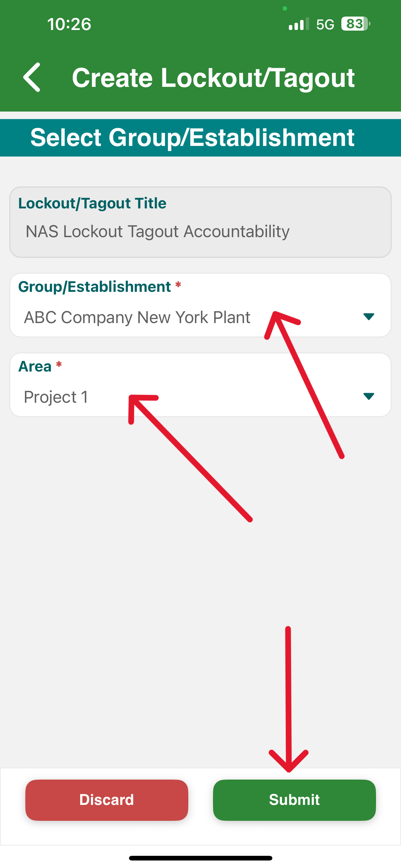This screenshot has height=868, width=401.
Task: Tap the Group/Establishment field label
Action: click(x=95, y=287)
